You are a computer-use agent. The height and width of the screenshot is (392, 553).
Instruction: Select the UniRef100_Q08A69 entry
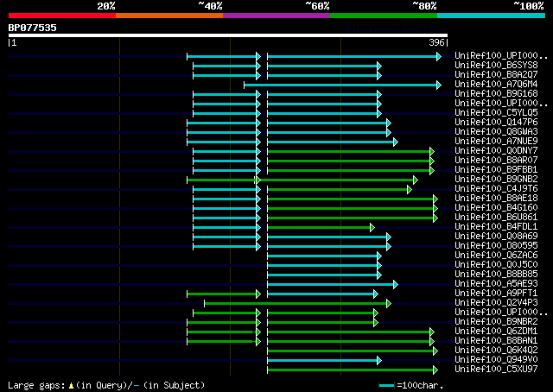tap(496, 237)
